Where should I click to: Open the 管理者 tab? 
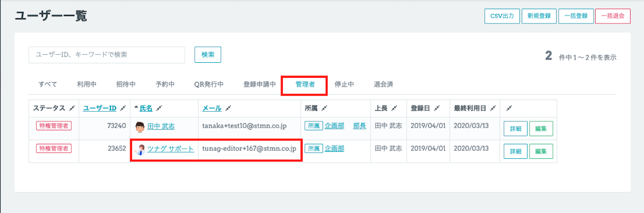tap(305, 85)
